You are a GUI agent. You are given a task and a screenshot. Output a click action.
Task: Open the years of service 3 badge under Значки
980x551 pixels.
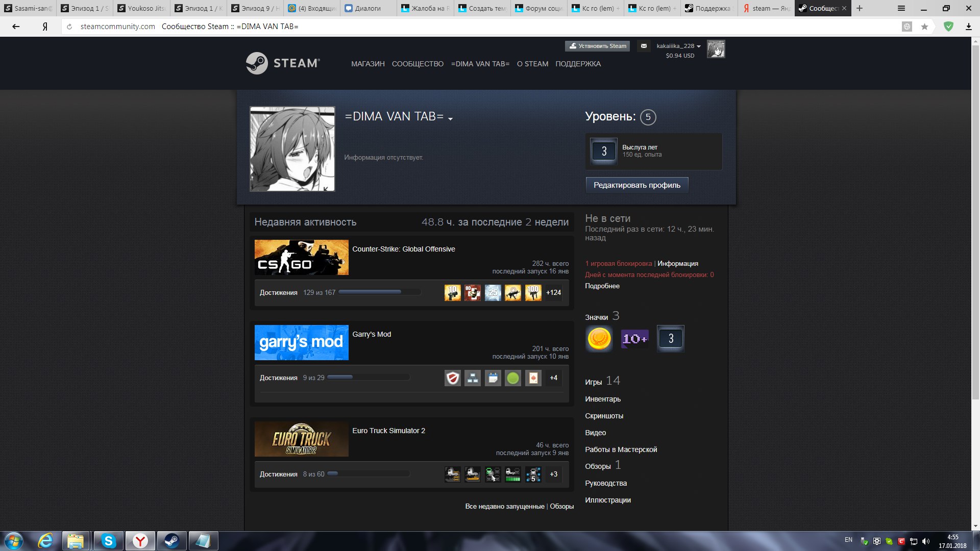(x=670, y=338)
